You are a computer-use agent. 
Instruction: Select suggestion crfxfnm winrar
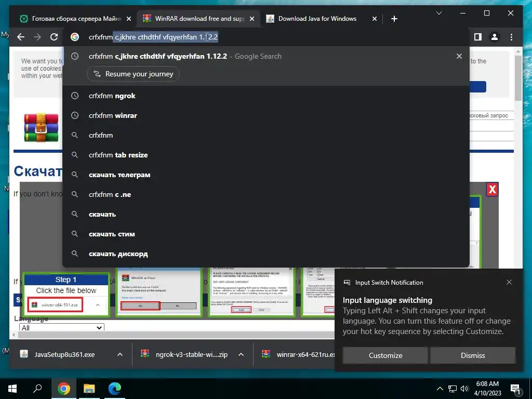265,116
